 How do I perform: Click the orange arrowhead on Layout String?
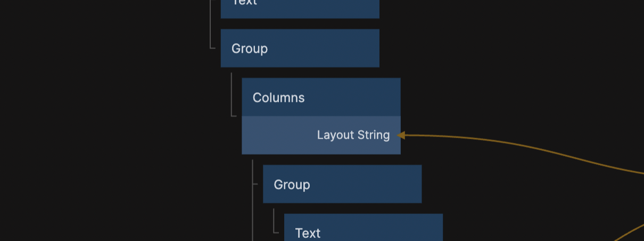tap(402, 135)
